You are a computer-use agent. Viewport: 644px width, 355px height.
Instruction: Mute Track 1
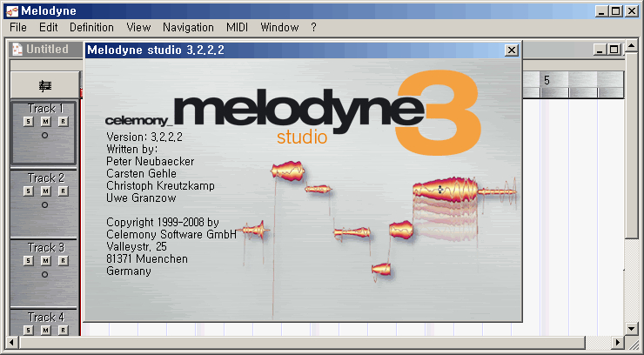click(x=45, y=122)
